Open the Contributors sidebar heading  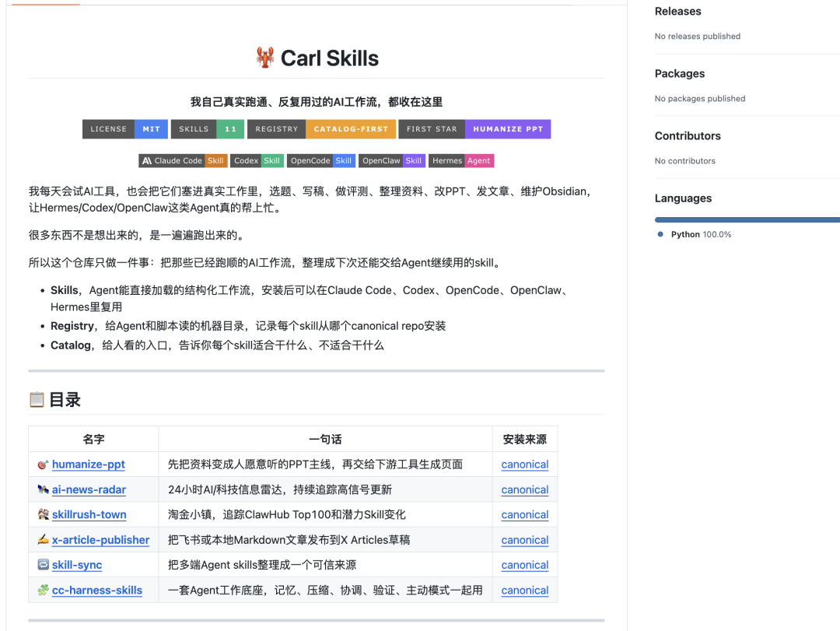688,135
